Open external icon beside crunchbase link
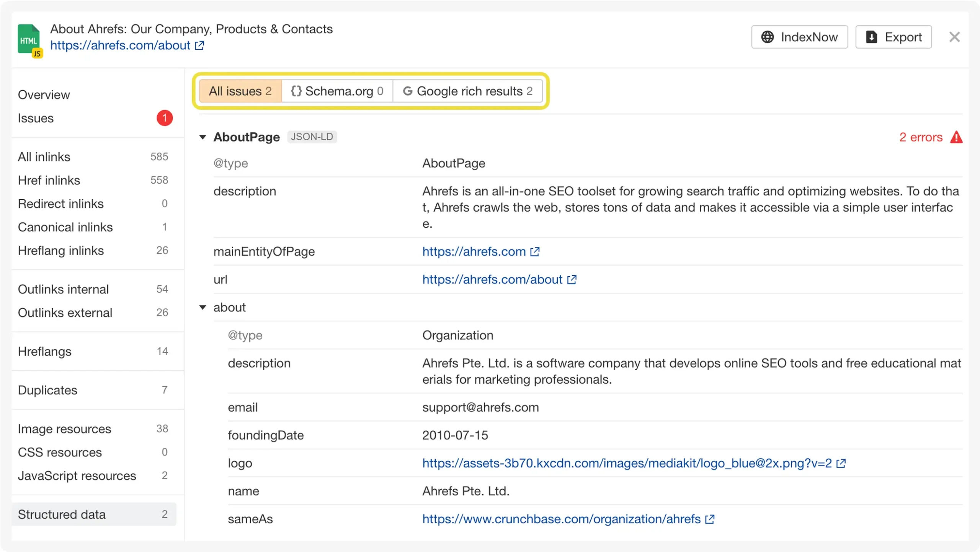The width and height of the screenshot is (980, 552). click(710, 519)
